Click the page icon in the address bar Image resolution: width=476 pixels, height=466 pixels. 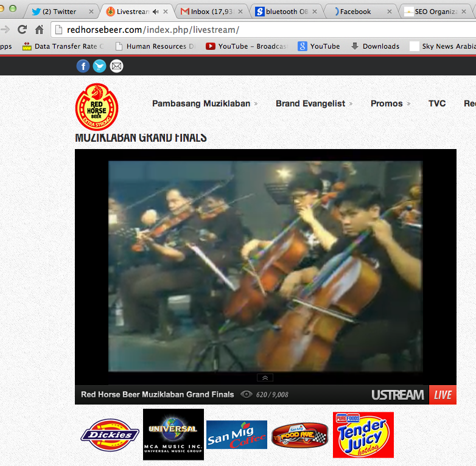point(58,30)
